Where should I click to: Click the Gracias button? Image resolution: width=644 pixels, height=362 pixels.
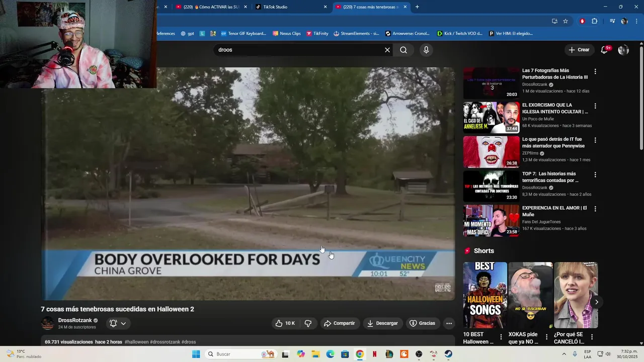pos(422,323)
